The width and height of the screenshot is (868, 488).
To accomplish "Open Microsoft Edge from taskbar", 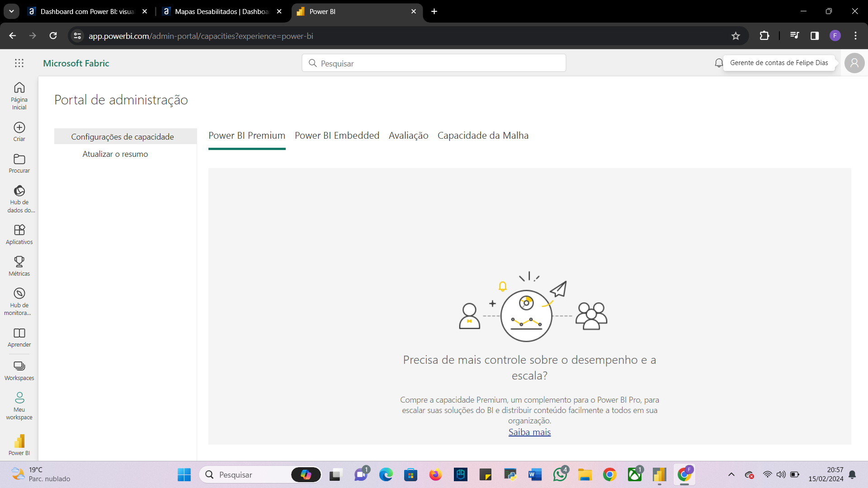I will click(x=386, y=474).
